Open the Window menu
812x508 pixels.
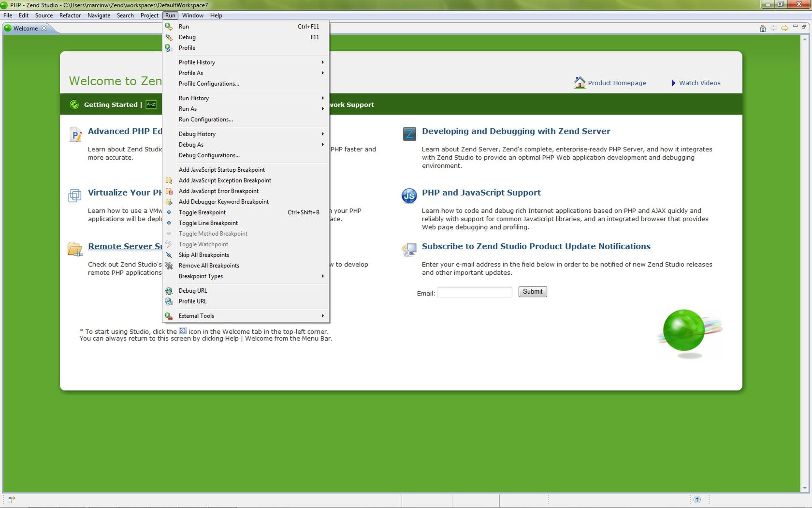[193, 15]
